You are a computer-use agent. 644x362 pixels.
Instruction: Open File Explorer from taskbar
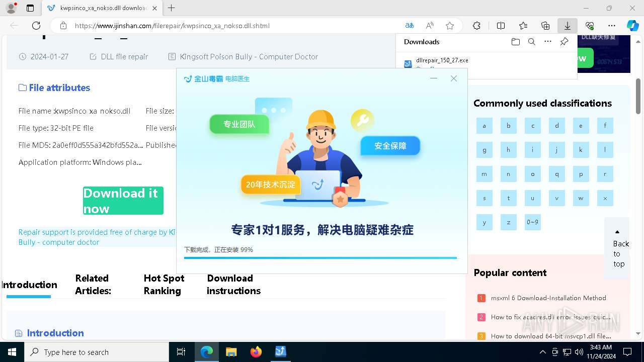click(x=231, y=352)
